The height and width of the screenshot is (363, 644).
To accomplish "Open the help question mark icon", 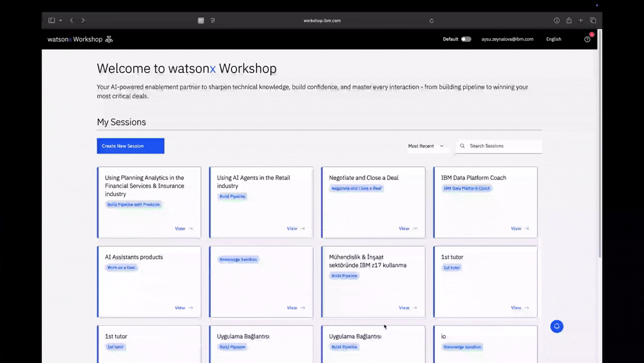I will pyautogui.click(x=587, y=39).
